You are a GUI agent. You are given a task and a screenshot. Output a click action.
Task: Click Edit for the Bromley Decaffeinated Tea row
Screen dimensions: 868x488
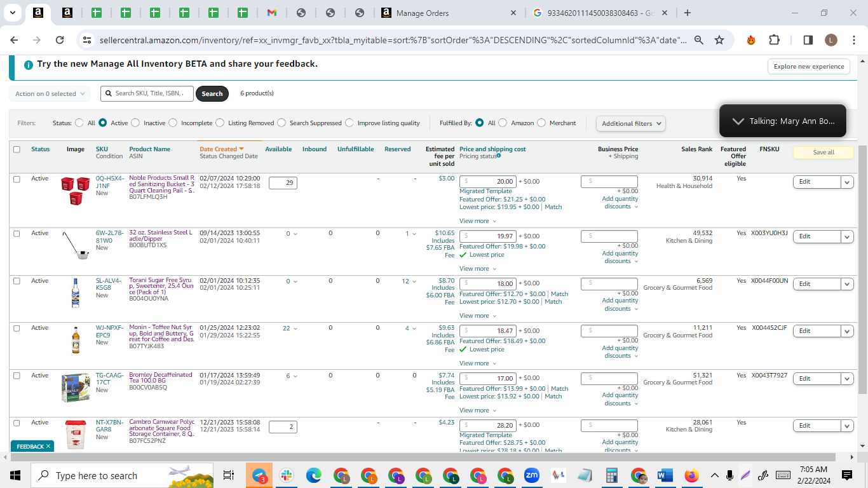click(x=817, y=379)
